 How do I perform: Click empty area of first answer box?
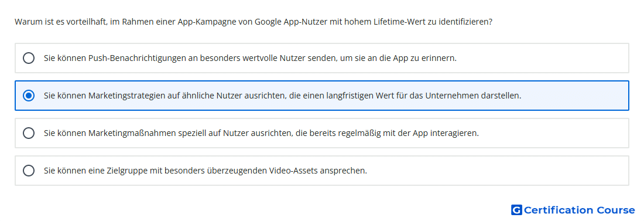542,58
